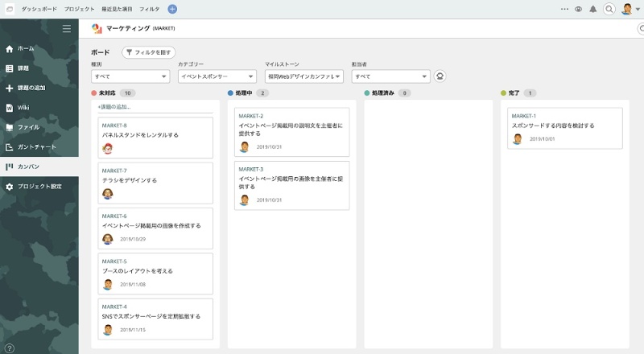
Task: Open the 最近見た項目 menu
Action: click(x=117, y=9)
